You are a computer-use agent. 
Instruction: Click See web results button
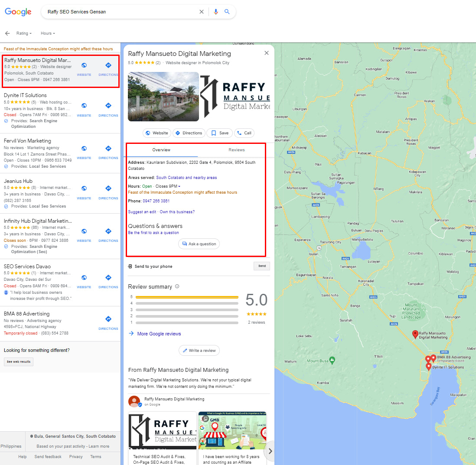coord(19,361)
